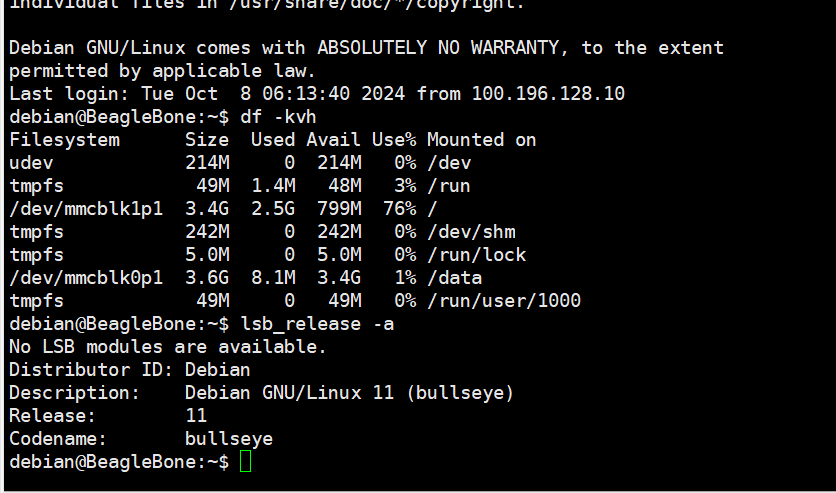Click the /data mount point text
Image resolution: width=836 pixels, height=493 pixels.
pyautogui.click(x=455, y=278)
